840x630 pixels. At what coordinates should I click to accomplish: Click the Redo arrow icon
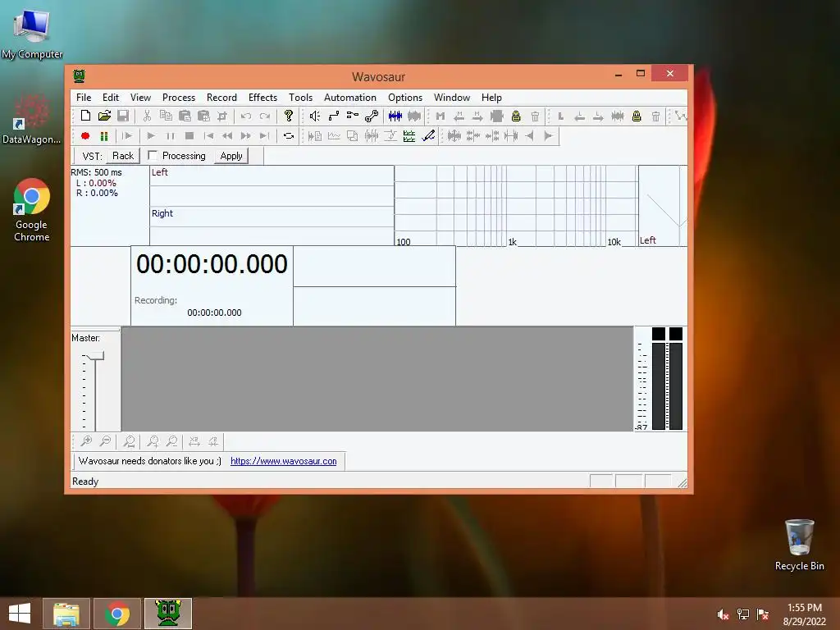coord(265,116)
